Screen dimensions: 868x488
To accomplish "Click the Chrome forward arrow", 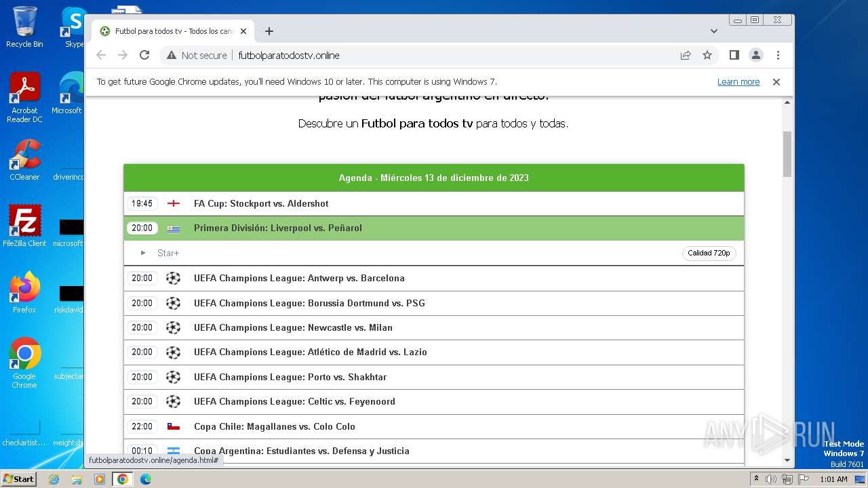I will point(123,55).
